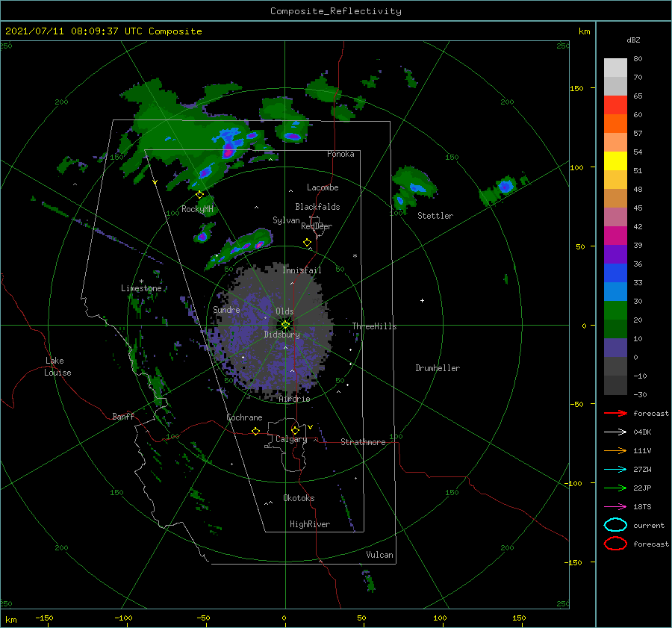
Task: Click the white 04DK arrow legend icon
Action: click(x=615, y=432)
